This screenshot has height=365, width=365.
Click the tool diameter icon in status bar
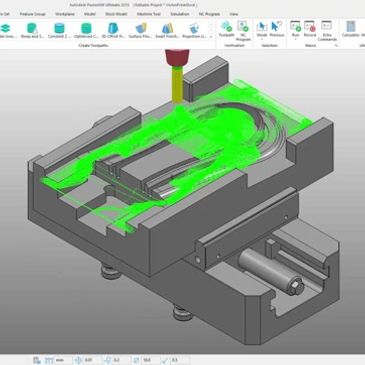(137, 360)
